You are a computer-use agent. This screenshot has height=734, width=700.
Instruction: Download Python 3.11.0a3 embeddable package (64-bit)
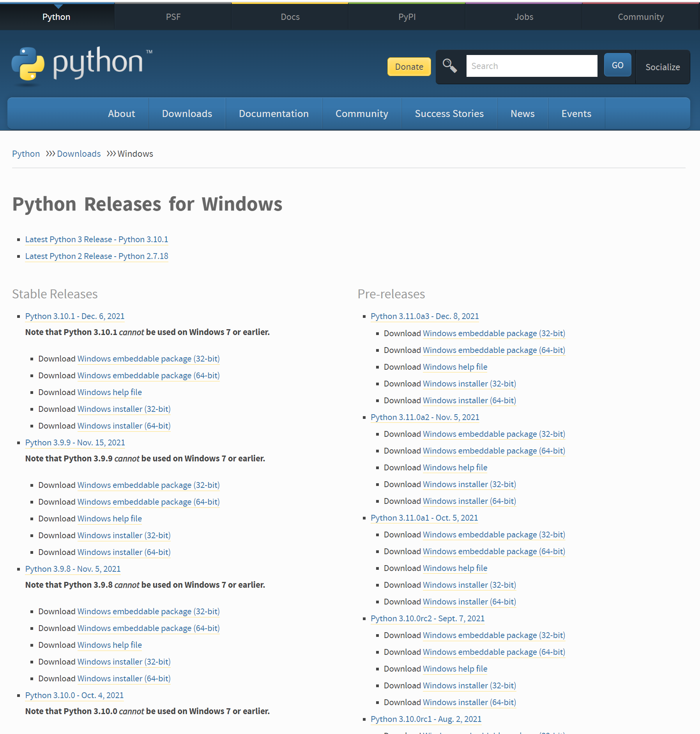coord(494,350)
